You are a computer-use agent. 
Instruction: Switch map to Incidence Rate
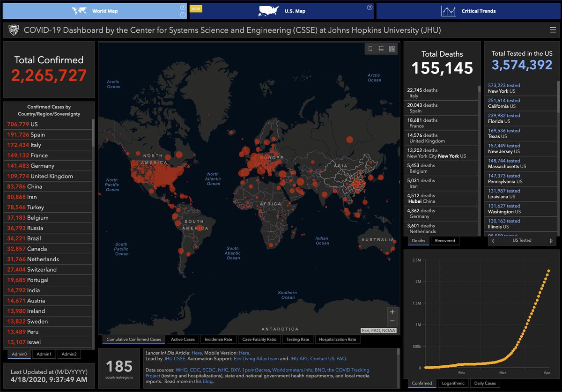point(219,340)
